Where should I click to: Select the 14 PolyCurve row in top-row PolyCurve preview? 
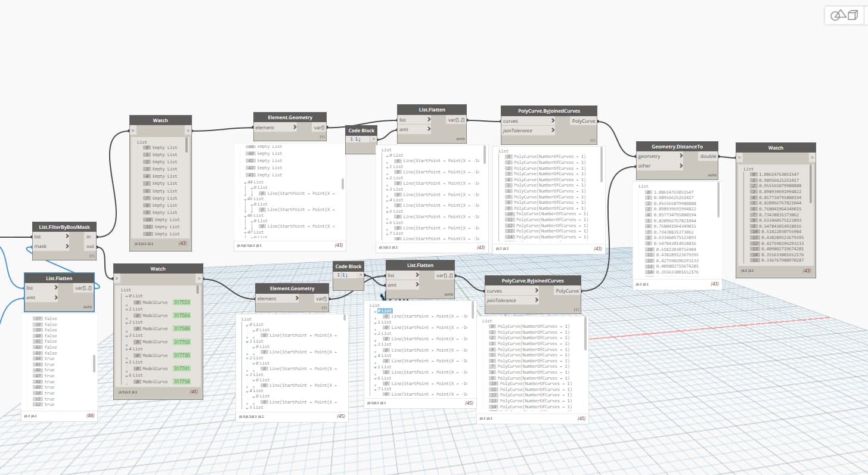pos(546,237)
